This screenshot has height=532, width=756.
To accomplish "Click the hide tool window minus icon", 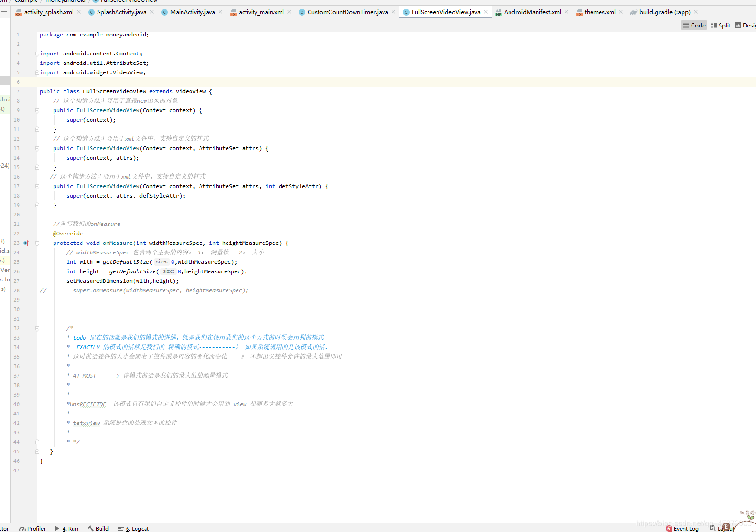I will tap(4, 12).
